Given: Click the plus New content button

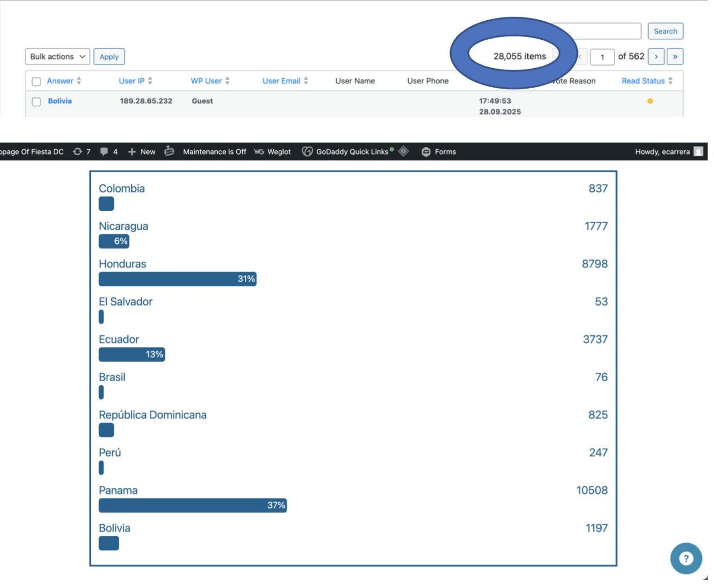Looking at the screenshot, I should pos(141,151).
